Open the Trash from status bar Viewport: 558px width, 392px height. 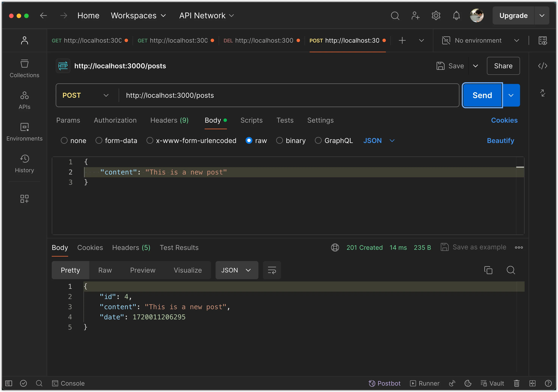(516, 383)
